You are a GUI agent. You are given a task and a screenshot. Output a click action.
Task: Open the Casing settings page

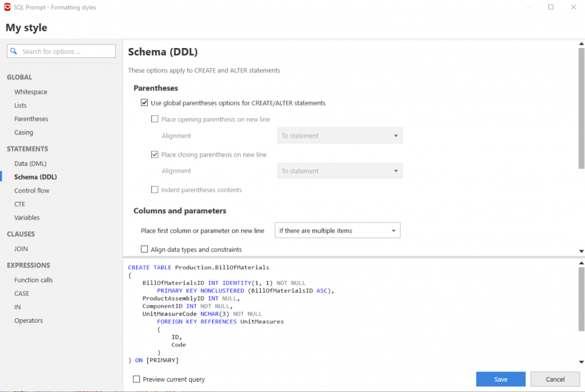click(23, 132)
